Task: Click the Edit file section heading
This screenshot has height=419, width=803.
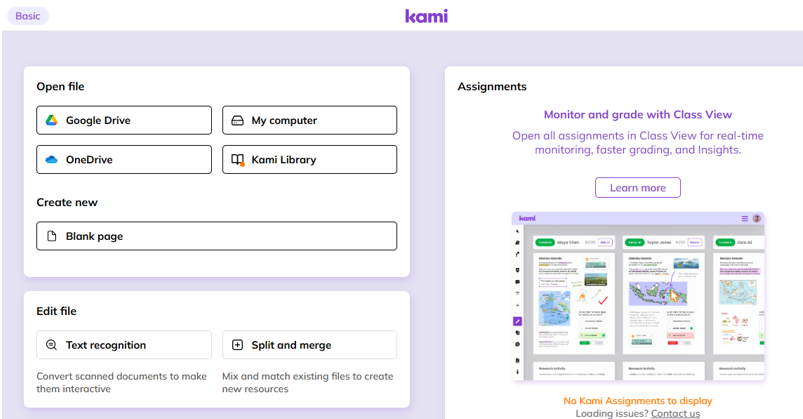Action: pyautogui.click(x=56, y=311)
